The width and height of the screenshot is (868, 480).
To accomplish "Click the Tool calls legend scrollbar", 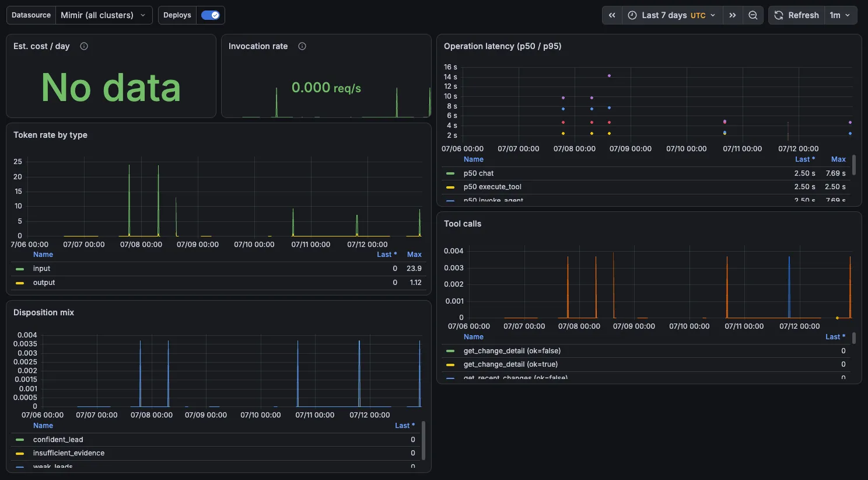I will (x=854, y=338).
